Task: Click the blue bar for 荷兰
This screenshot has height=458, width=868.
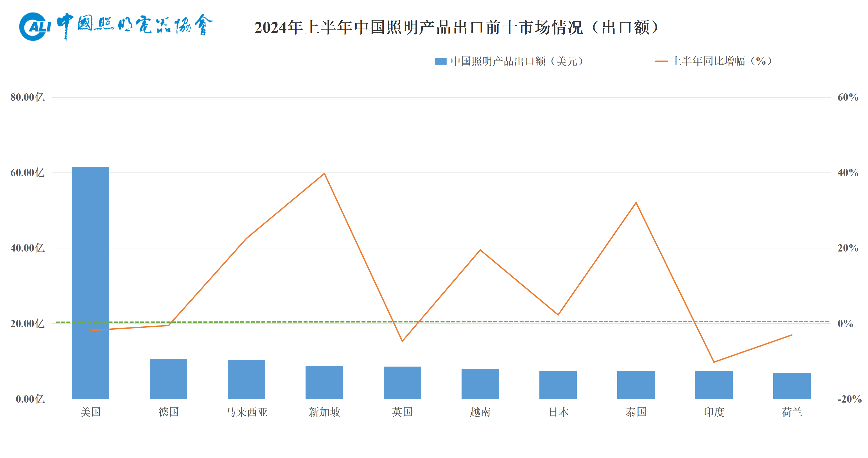Action: (x=792, y=385)
